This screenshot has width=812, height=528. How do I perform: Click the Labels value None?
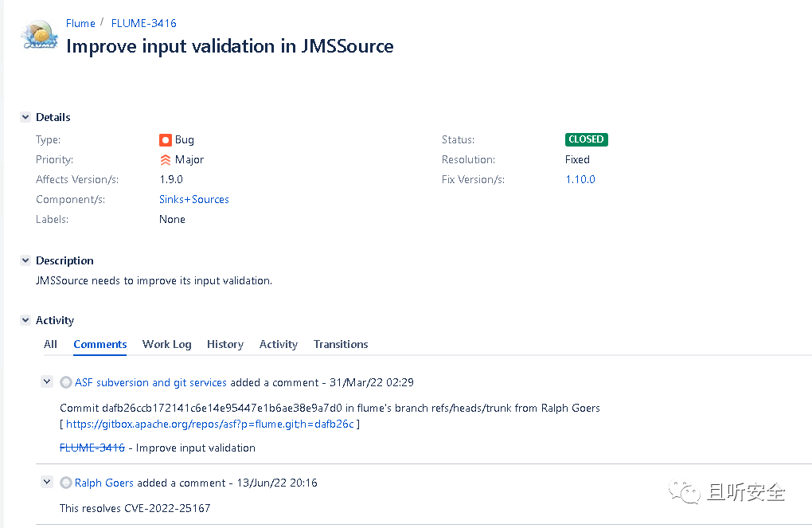(172, 220)
